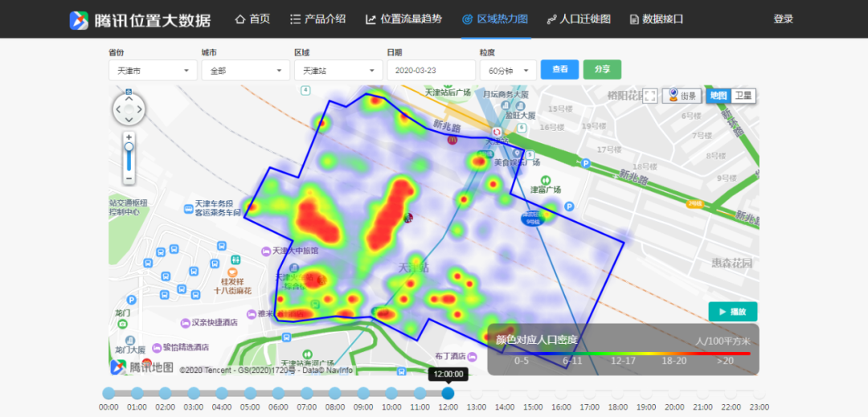Click the Tencent Location Big Data logo
The height and width of the screenshot is (417, 868).
coord(140,20)
